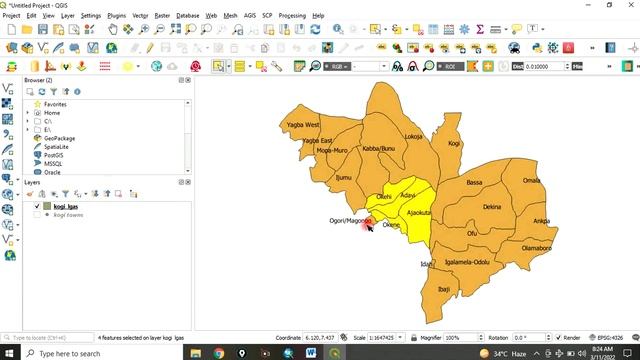Click the ROI toolbar button

(x=450, y=66)
